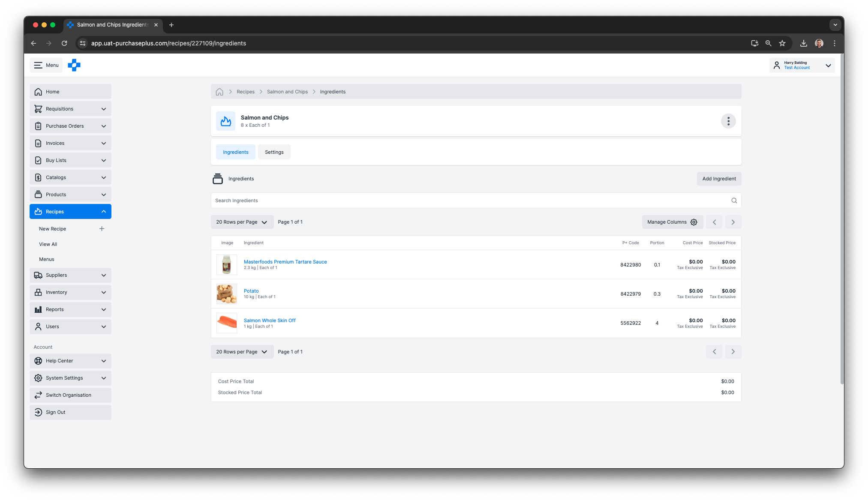Open Harry Balding account dropdown
The height and width of the screenshot is (500, 868).
[x=802, y=65]
